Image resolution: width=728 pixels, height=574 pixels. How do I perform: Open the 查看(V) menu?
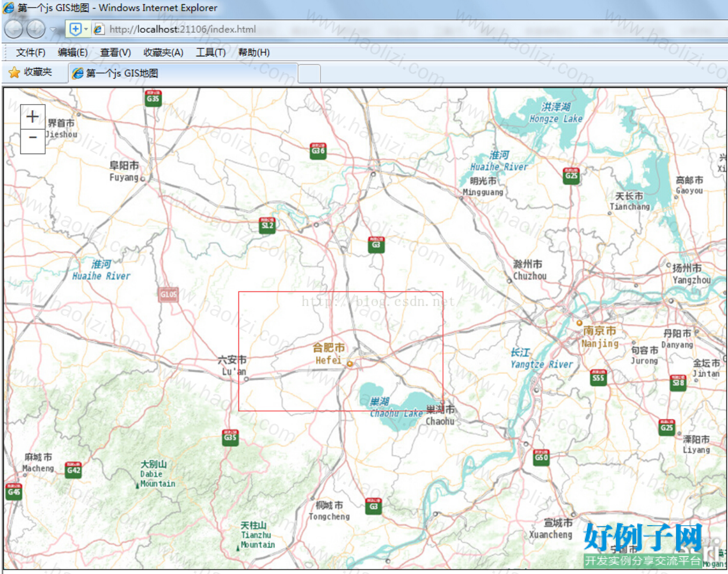(115, 52)
